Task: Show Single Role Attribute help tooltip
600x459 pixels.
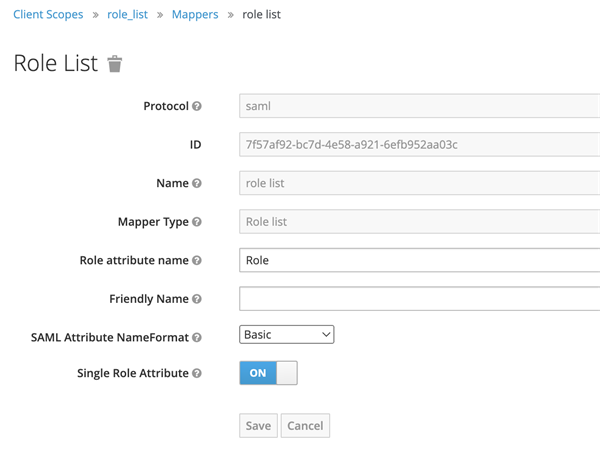Action: (197, 373)
